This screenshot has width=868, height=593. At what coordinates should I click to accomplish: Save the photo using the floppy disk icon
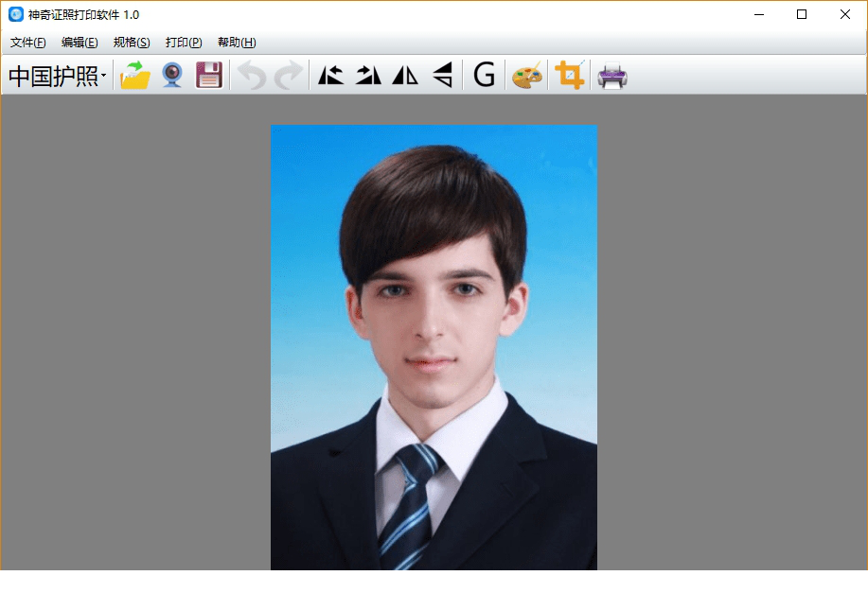click(208, 76)
